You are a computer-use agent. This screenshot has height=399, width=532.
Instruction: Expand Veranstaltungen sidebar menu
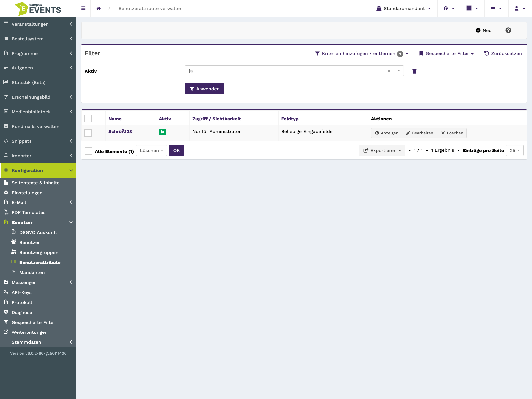point(38,24)
